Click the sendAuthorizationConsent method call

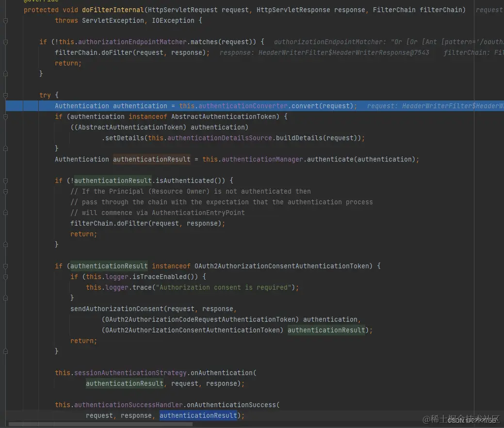117,309
